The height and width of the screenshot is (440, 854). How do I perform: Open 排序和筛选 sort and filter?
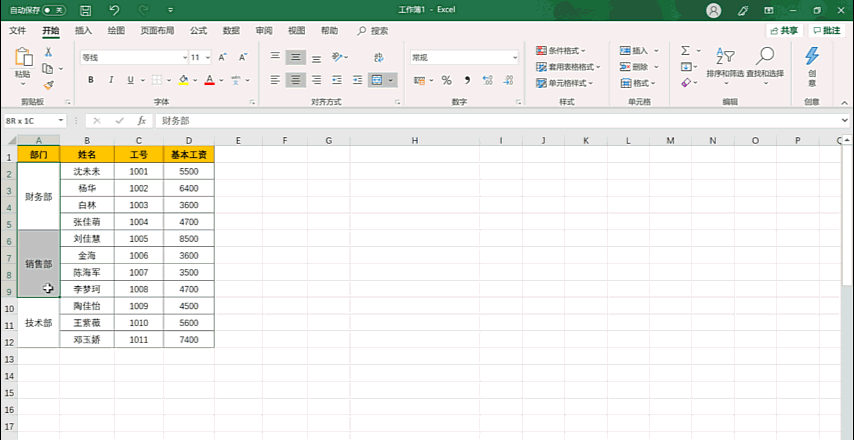tap(725, 64)
